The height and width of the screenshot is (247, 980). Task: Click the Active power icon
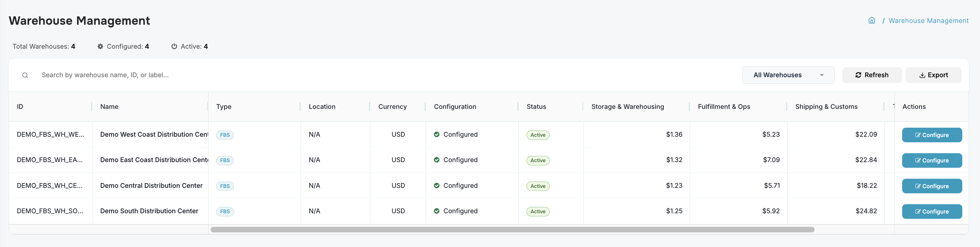click(x=174, y=46)
